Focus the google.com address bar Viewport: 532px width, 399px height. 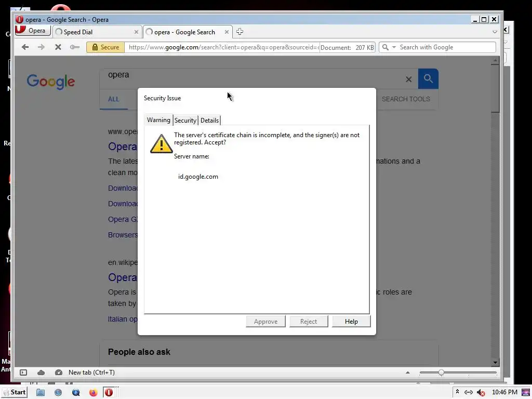coord(222,47)
